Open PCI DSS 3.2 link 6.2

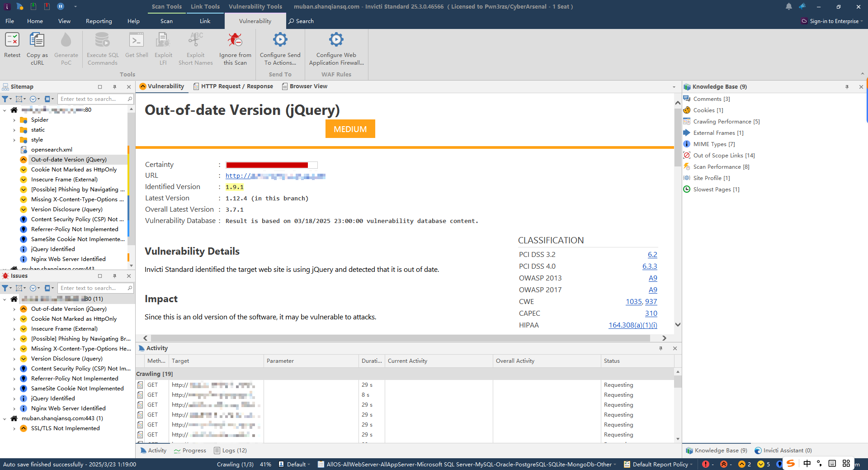pyautogui.click(x=652, y=255)
